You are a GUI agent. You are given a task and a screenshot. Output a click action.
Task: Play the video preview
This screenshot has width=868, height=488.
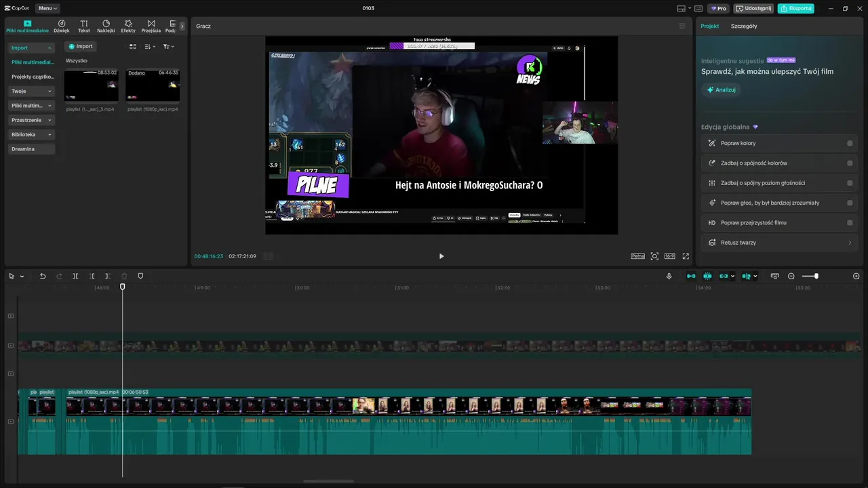(x=441, y=256)
